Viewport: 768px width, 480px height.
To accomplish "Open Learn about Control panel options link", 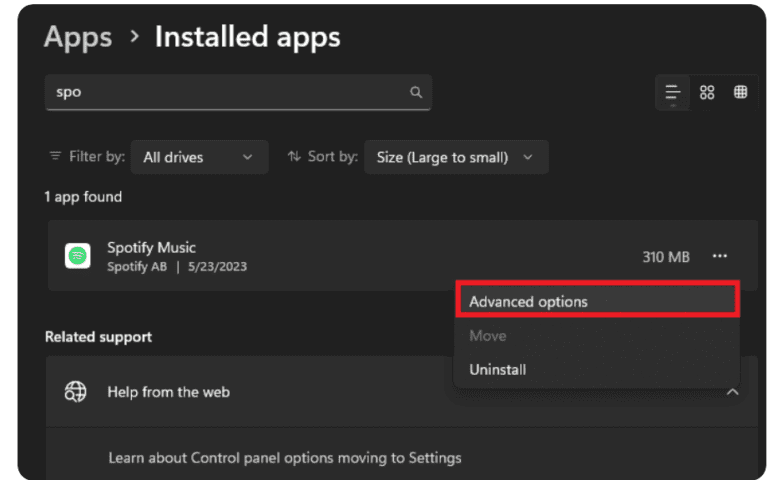I will [285, 458].
